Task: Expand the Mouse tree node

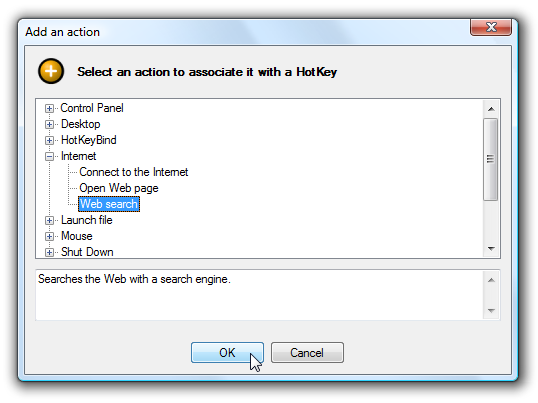Action: (49, 236)
